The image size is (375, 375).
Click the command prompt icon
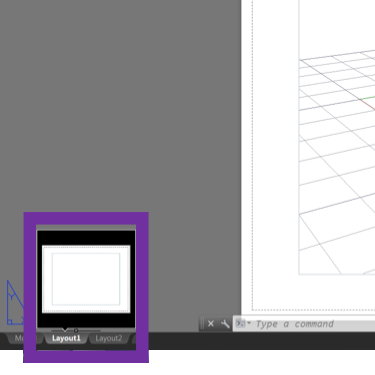coord(240,323)
